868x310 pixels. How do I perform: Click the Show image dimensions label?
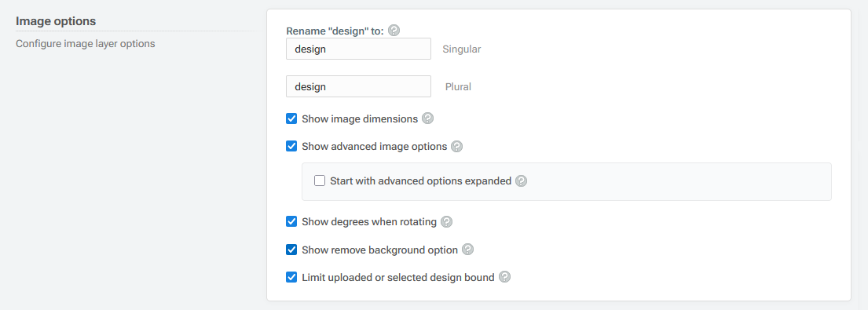360,119
